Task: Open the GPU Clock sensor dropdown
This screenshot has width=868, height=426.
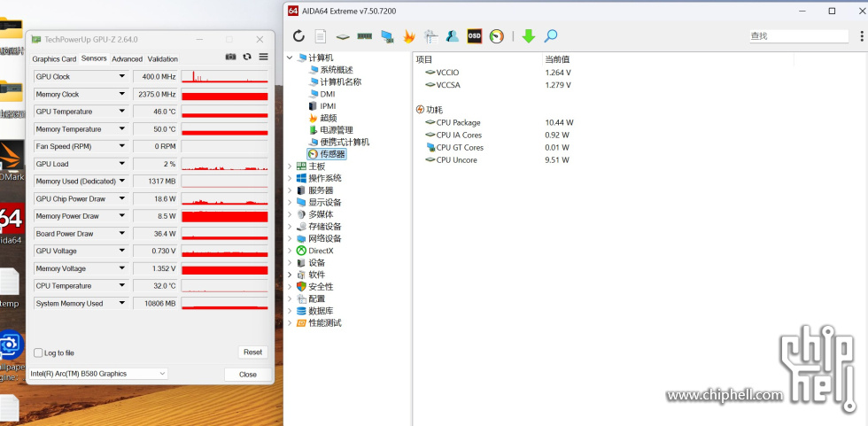Action: (x=122, y=76)
